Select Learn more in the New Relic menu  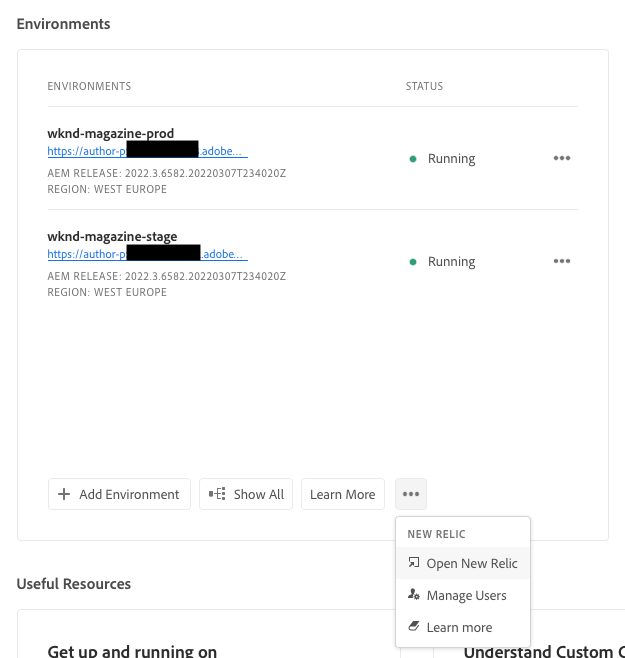(x=459, y=628)
